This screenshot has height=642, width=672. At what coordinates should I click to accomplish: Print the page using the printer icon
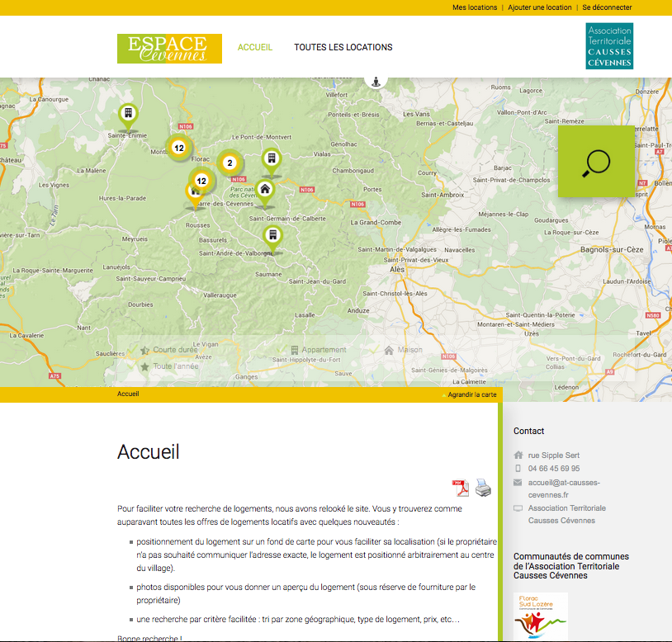(483, 488)
